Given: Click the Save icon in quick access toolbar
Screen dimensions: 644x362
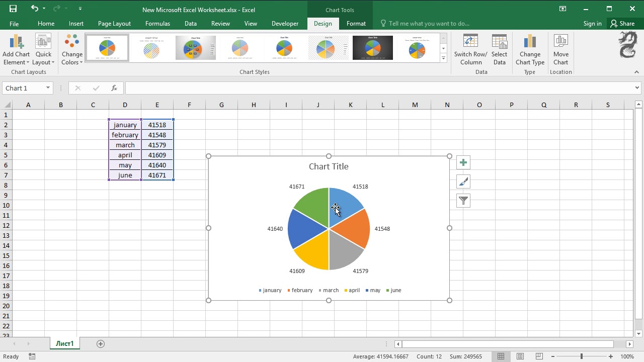Looking at the screenshot, I should pos(13,9).
